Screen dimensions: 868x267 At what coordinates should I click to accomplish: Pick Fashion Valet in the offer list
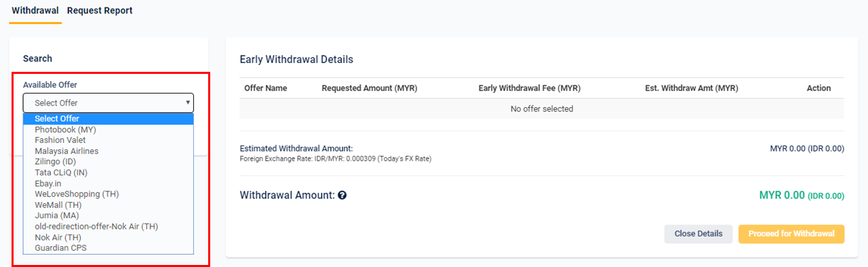pos(108,140)
